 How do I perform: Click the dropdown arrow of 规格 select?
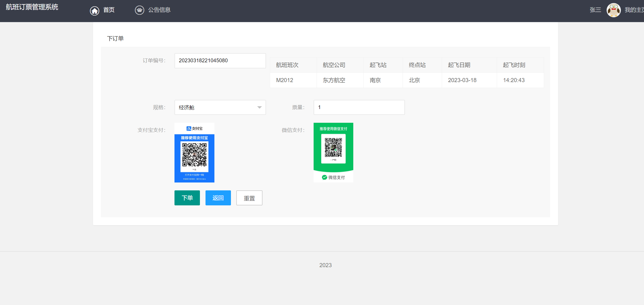click(259, 108)
